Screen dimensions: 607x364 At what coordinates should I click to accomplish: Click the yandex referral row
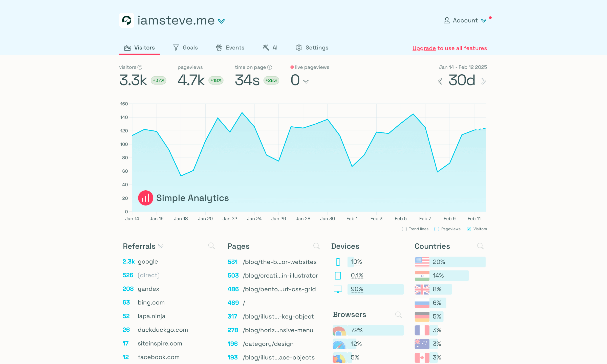141,289
